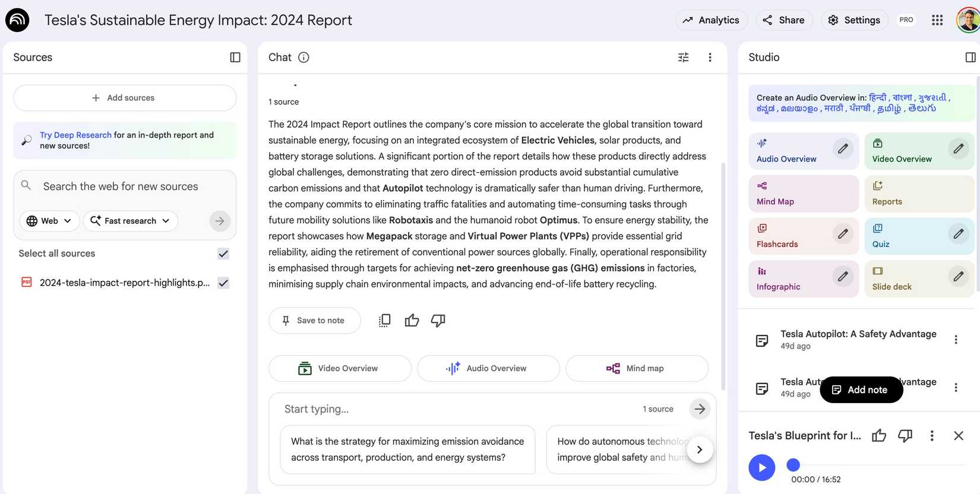Open the Google apps grid
This screenshot has width=980, height=494.
[937, 20]
